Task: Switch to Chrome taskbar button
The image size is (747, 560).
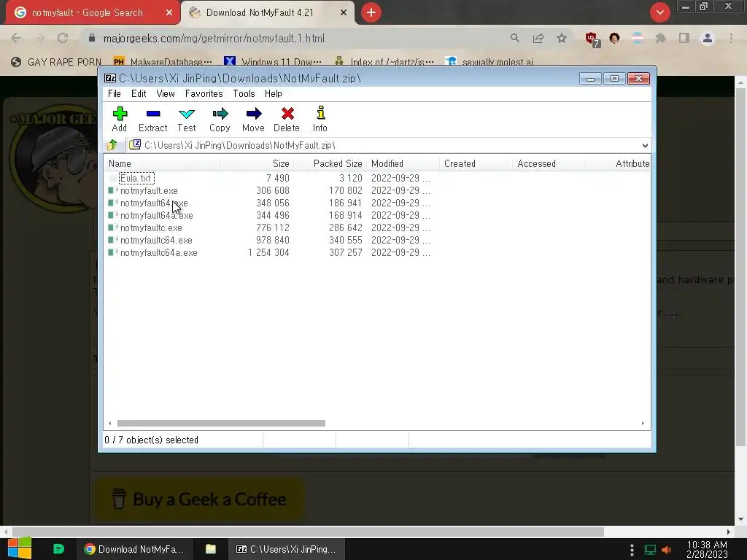Action: pyautogui.click(x=134, y=549)
